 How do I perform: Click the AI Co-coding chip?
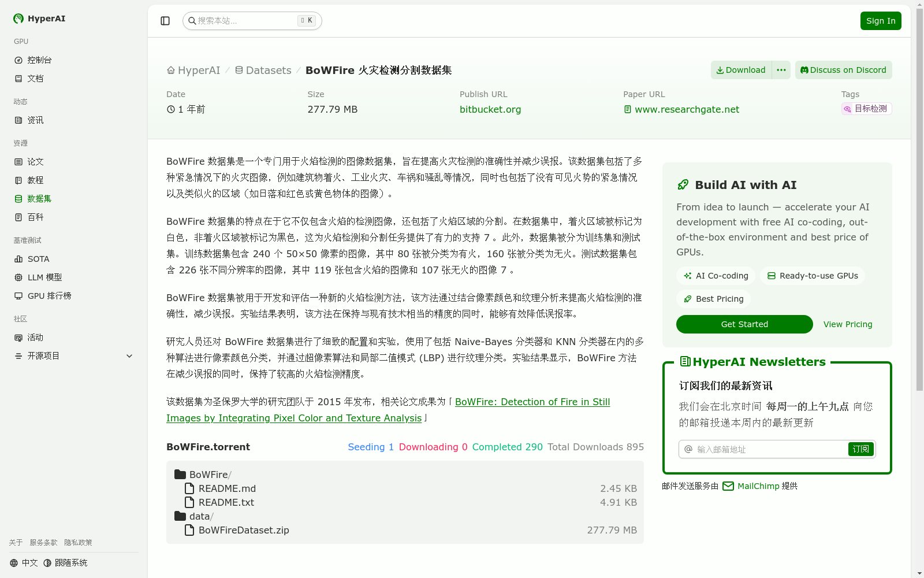pos(716,276)
